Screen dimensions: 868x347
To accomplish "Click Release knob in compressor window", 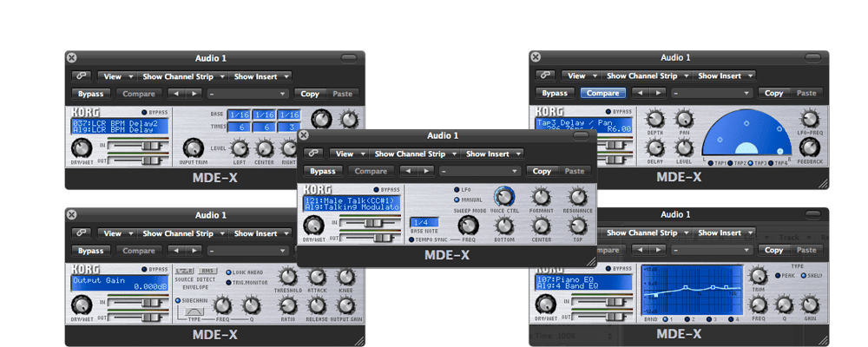I will tap(317, 305).
